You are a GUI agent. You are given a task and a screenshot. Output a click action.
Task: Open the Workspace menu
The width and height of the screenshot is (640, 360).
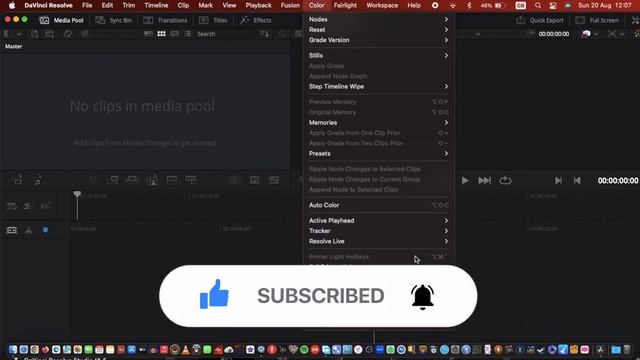382,5
